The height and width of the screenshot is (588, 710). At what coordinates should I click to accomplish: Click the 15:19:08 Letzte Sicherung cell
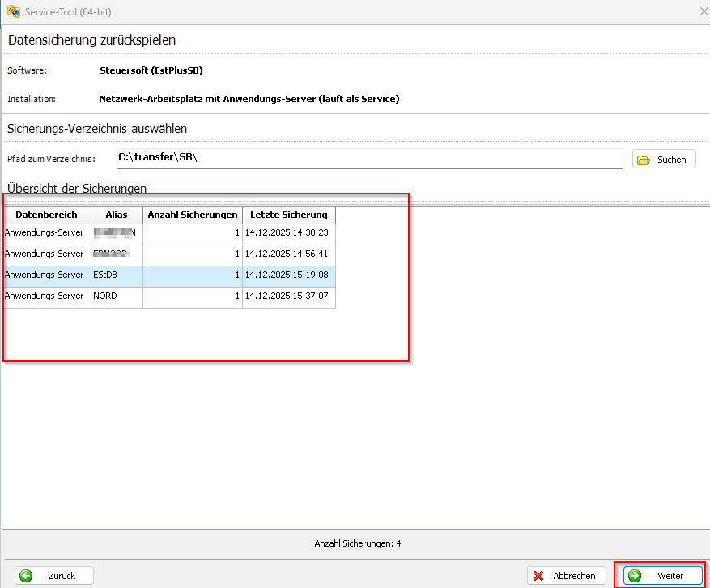[288, 275]
